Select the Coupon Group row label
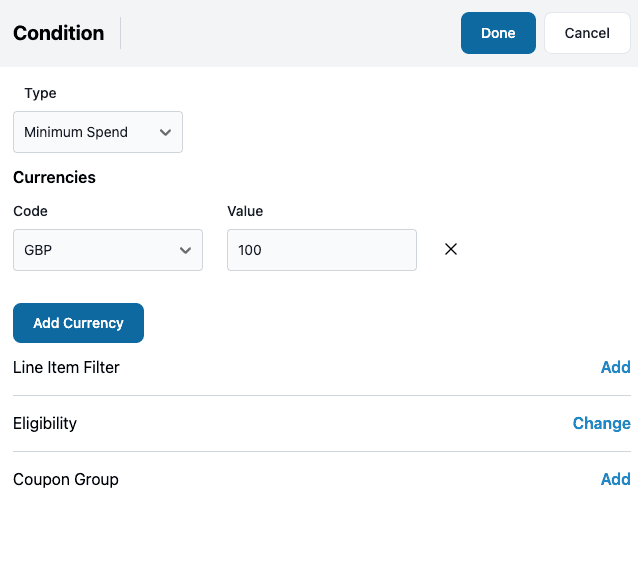 (x=66, y=479)
